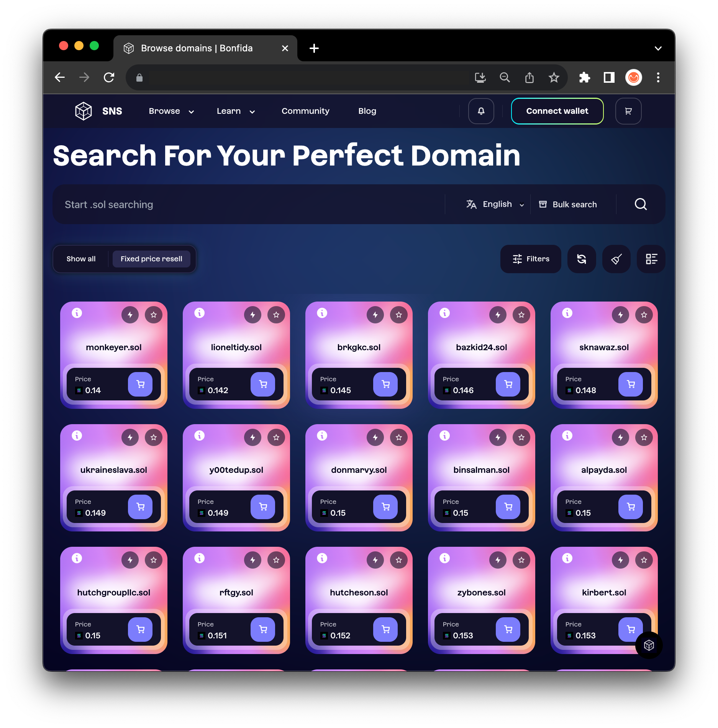
Task: Go back in browser history
Action: [60, 78]
